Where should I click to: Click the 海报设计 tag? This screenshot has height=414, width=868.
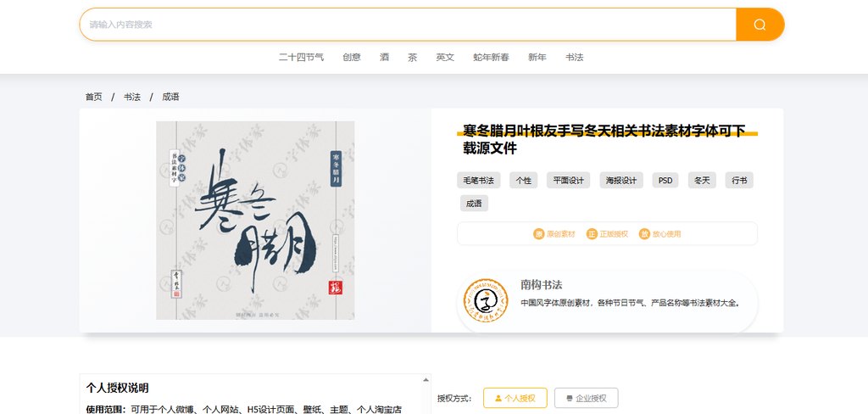tap(621, 180)
